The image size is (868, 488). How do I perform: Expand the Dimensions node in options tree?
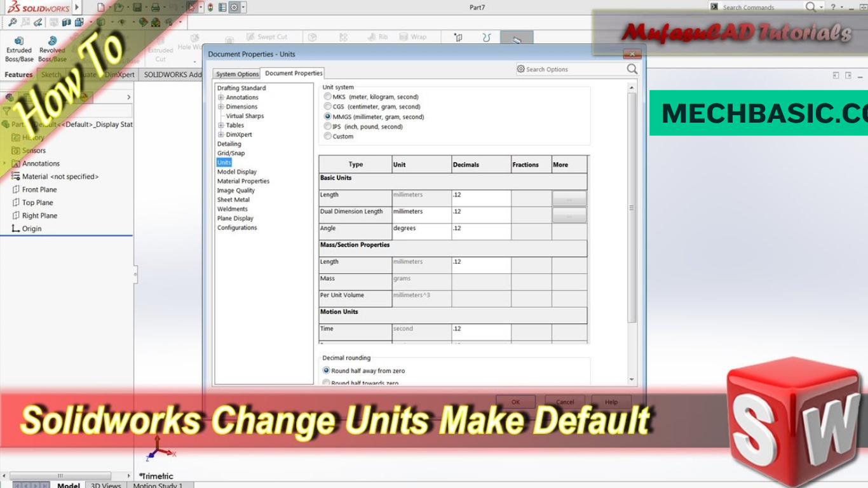[x=220, y=107]
